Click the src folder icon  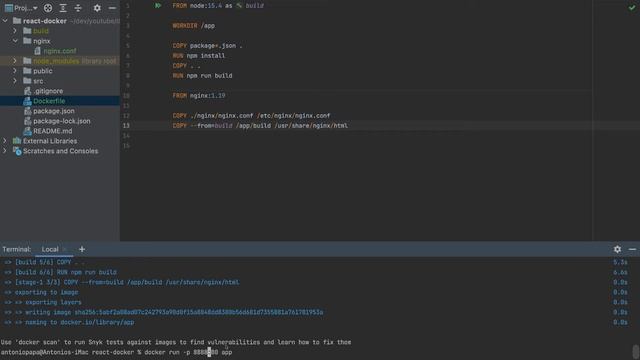point(27,81)
